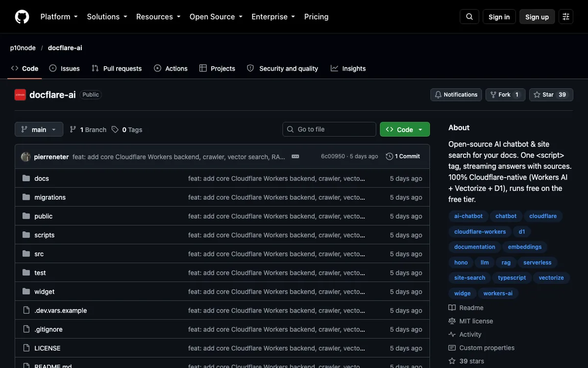
Task: Click the docflare-ai repository avatar
Action: (20, 95)
